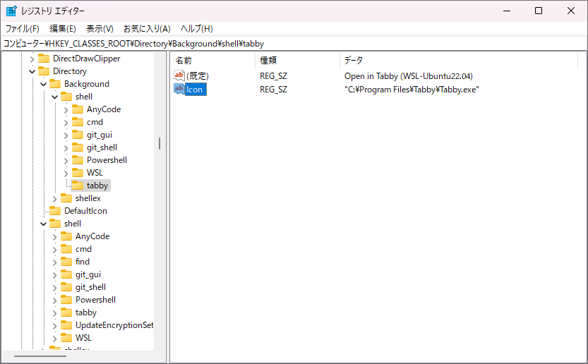Select the selected tabby key under Background

point(97,186)
